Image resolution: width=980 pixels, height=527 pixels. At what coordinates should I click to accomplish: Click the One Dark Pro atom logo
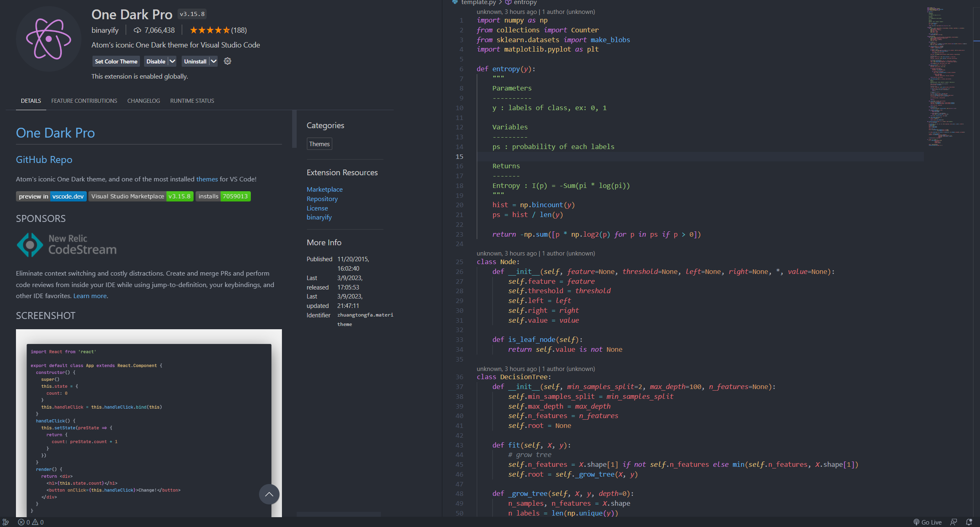coord(48,39)
